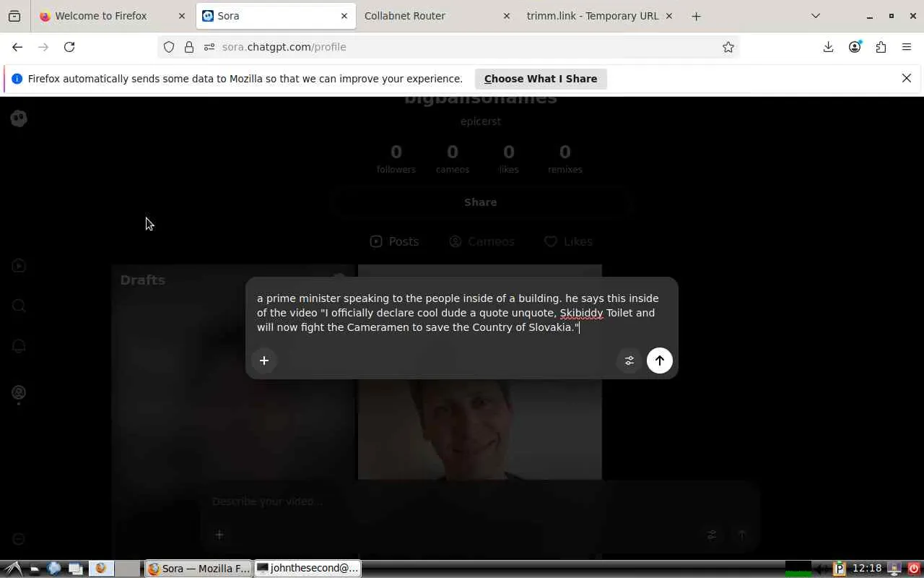
Task: Close the Collabnet Router tab
Action: coord(506,16)
